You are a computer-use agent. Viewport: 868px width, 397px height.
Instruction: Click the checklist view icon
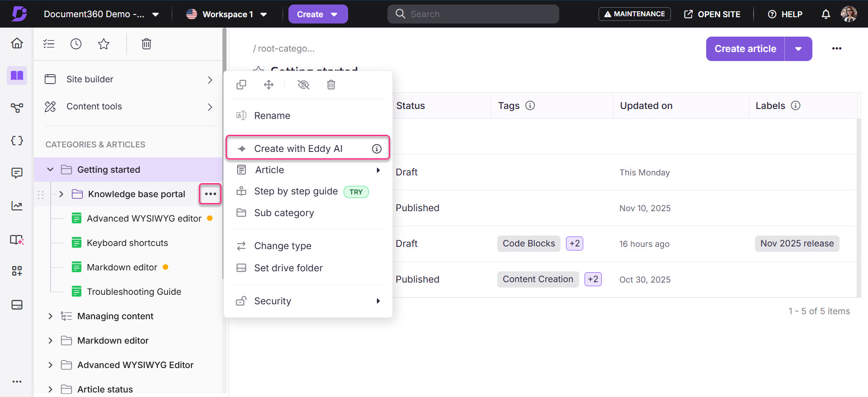coord(49,44)
